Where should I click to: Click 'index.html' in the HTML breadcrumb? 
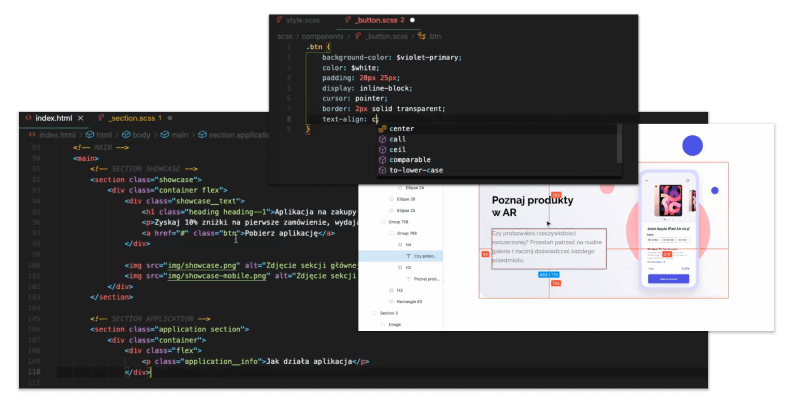(x=57, y=135)
